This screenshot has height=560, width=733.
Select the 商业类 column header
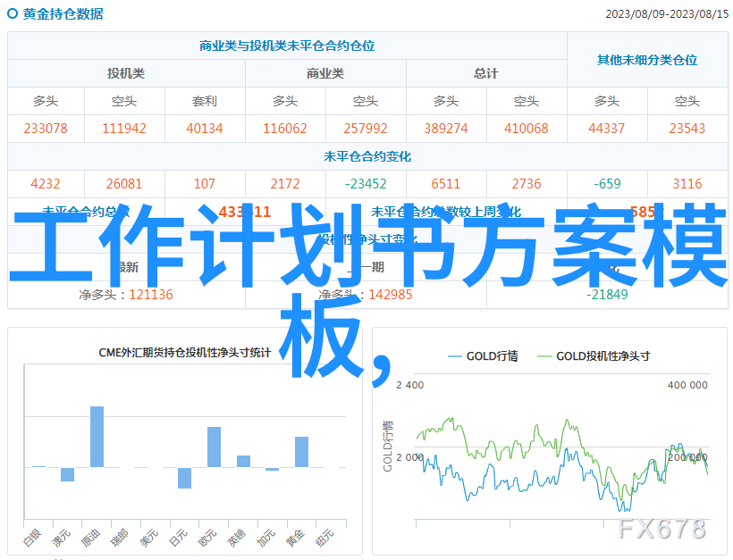coord(324,73)
